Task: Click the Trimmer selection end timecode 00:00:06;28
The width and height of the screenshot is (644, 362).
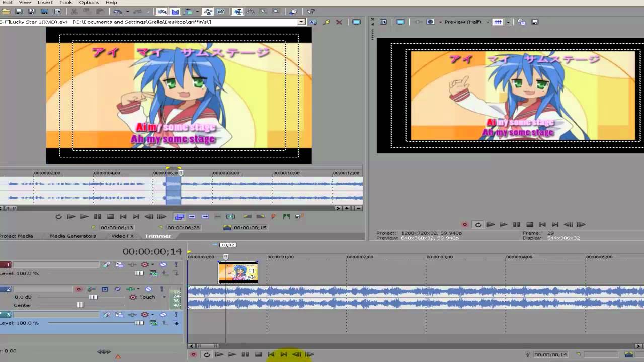Action: pyautogui.click(x=184, y=228)
